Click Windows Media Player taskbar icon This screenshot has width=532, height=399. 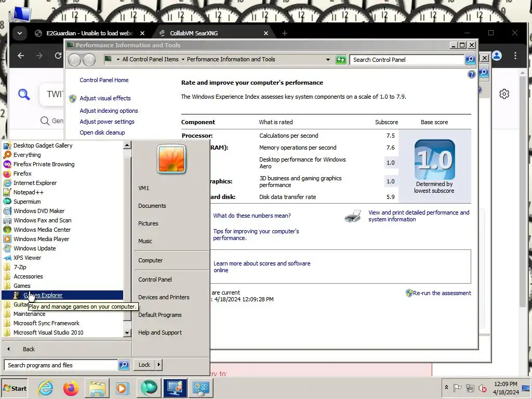[123, 388]
